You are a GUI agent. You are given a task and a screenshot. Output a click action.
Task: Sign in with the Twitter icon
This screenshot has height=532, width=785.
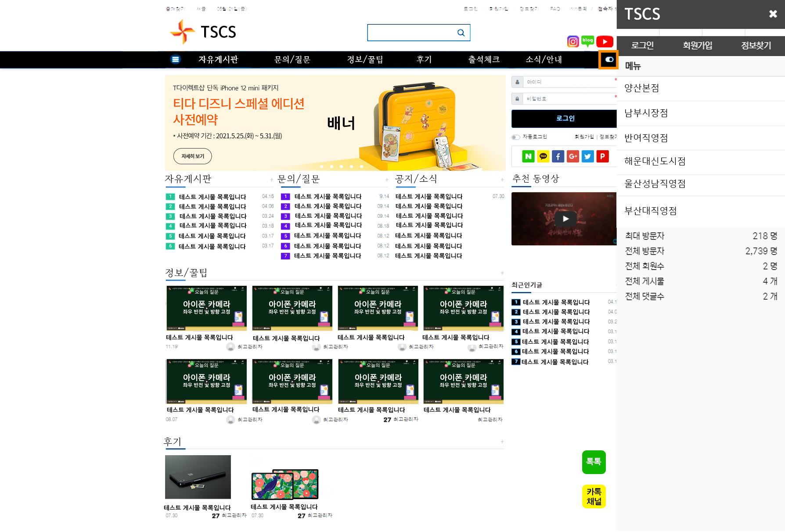587,156
